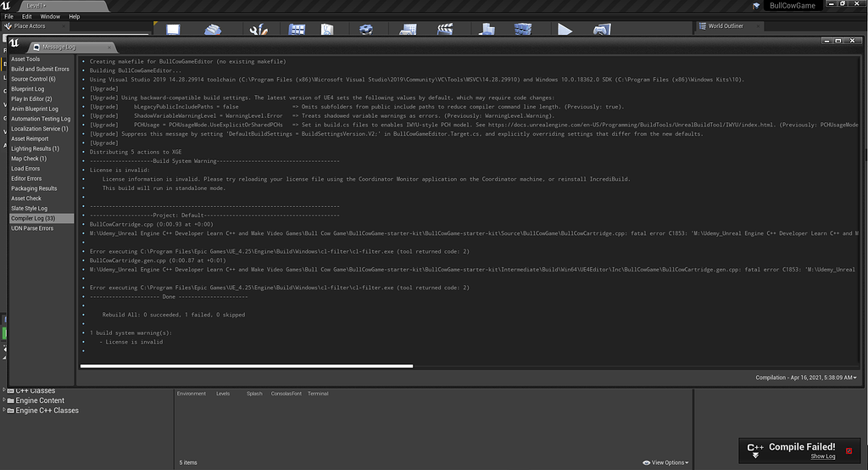This screenshot has height=470, width=868.
Task: Open the Compilation date dropdown
Action: coord(805,378)
